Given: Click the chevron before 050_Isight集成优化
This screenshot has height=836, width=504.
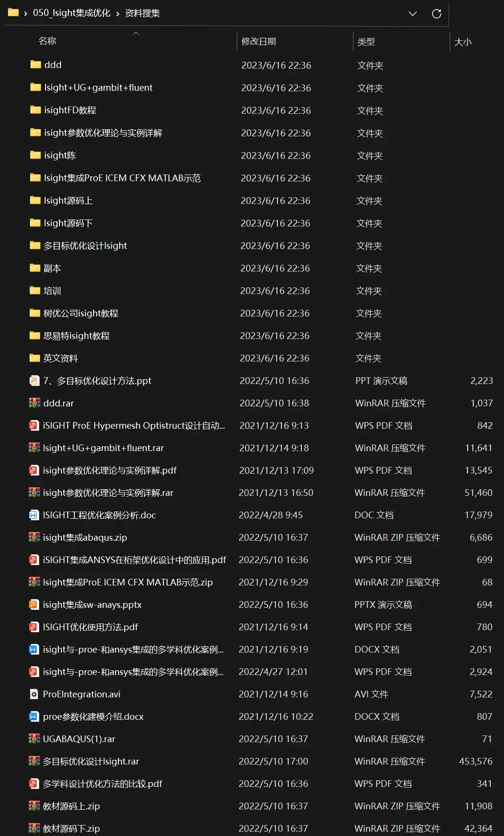Looking at the screenshot, I should pos(25,14).
